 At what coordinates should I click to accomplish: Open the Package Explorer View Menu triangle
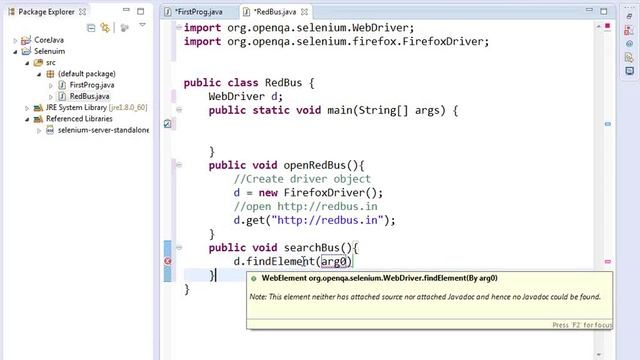coord(142,25)
